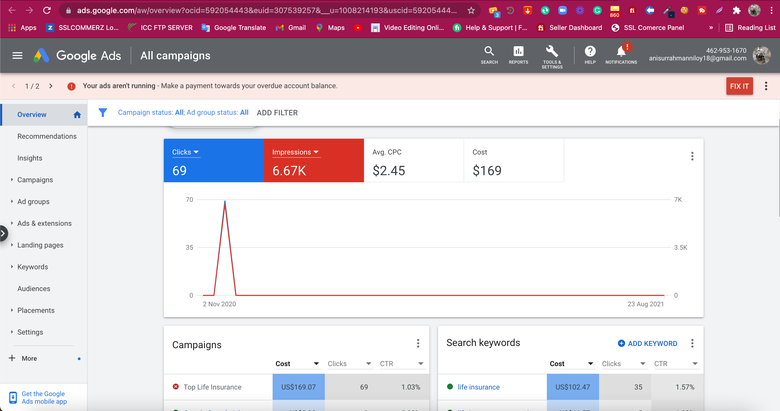This screenshot has width=780, height=411.
Task: Expand the Clicks metric dropdown
Action: 186,152
